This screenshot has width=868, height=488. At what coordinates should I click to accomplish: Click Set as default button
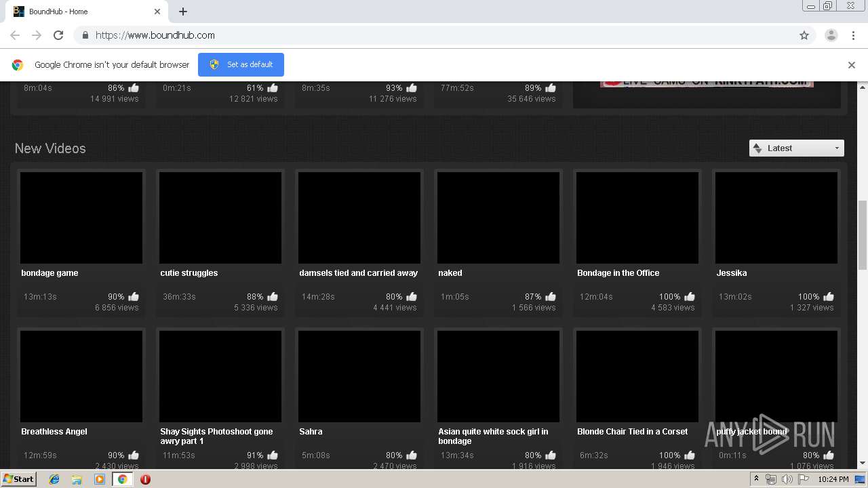tap(241, 65)
